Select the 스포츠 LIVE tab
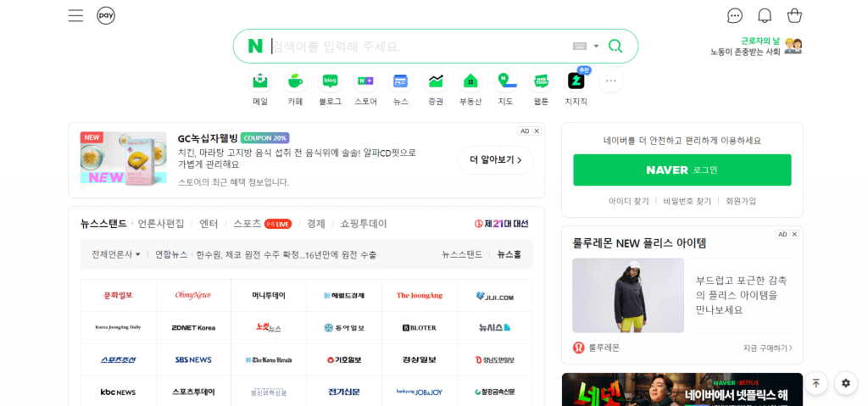The height and width of the screenshot is (406, 868). (263, 224)
